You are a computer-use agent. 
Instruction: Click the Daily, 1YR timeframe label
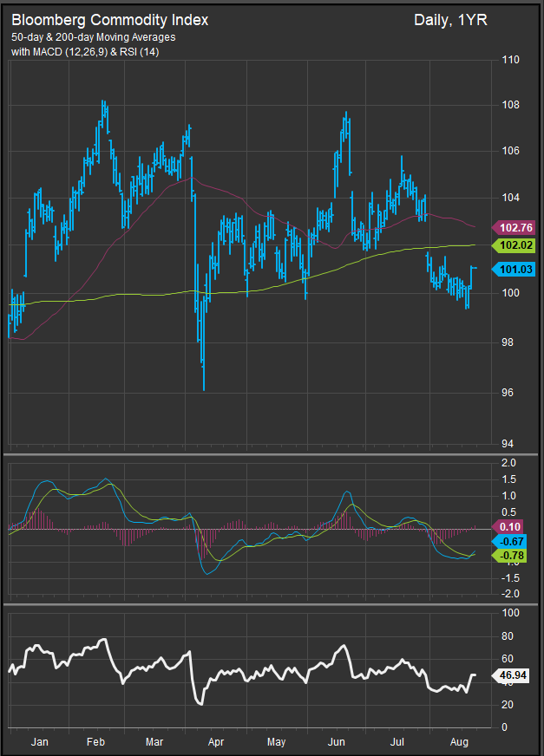[450, 19]
